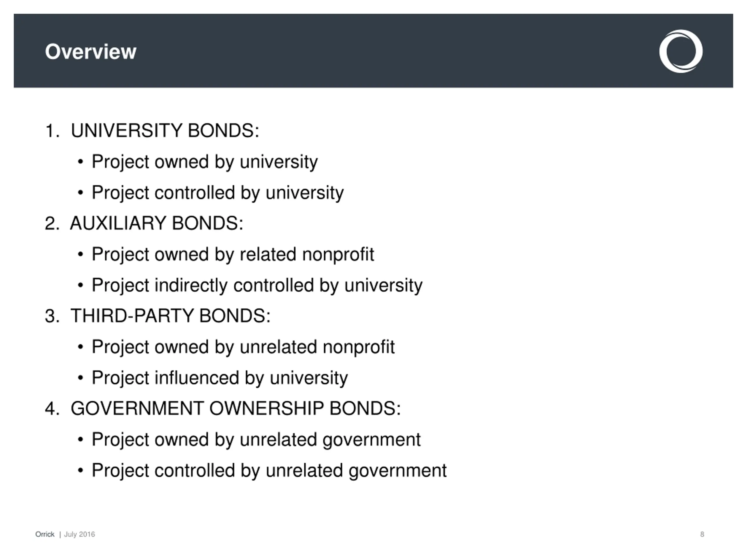Click 'Project owned by unrelated nonprofit' bullet

pyautogui.click(x=243, y=347)
